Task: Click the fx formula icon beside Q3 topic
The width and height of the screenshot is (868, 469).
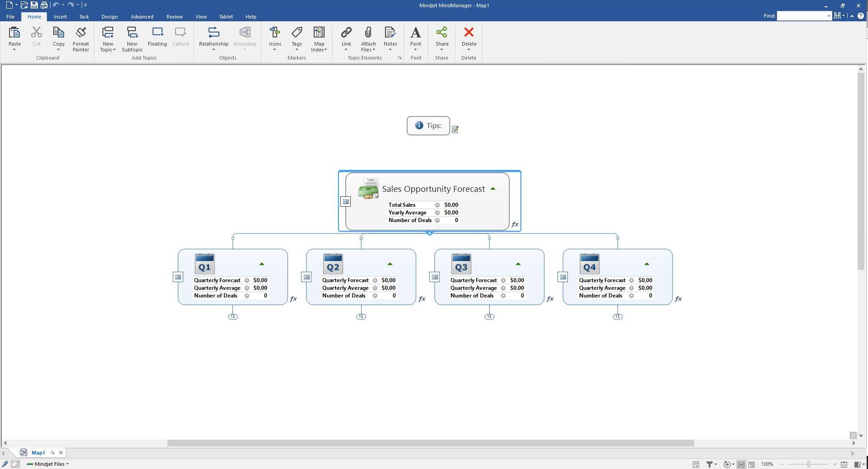Action: tap(550, 299)
